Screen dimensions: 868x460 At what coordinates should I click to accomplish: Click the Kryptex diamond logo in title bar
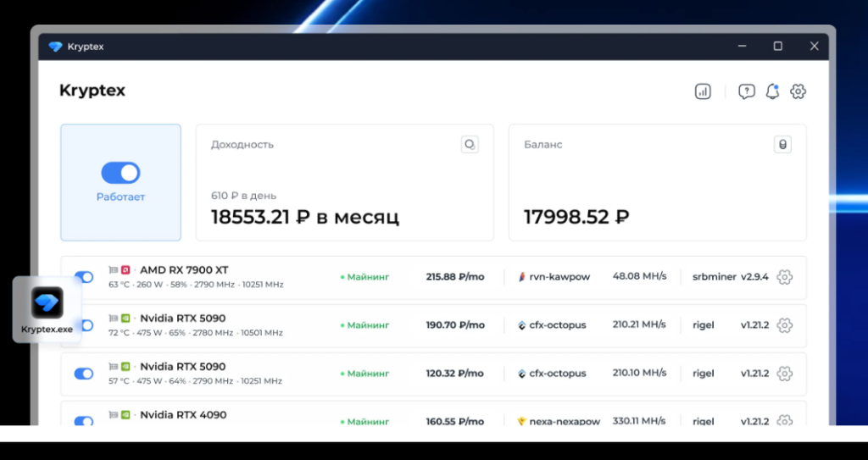(55, 47)
